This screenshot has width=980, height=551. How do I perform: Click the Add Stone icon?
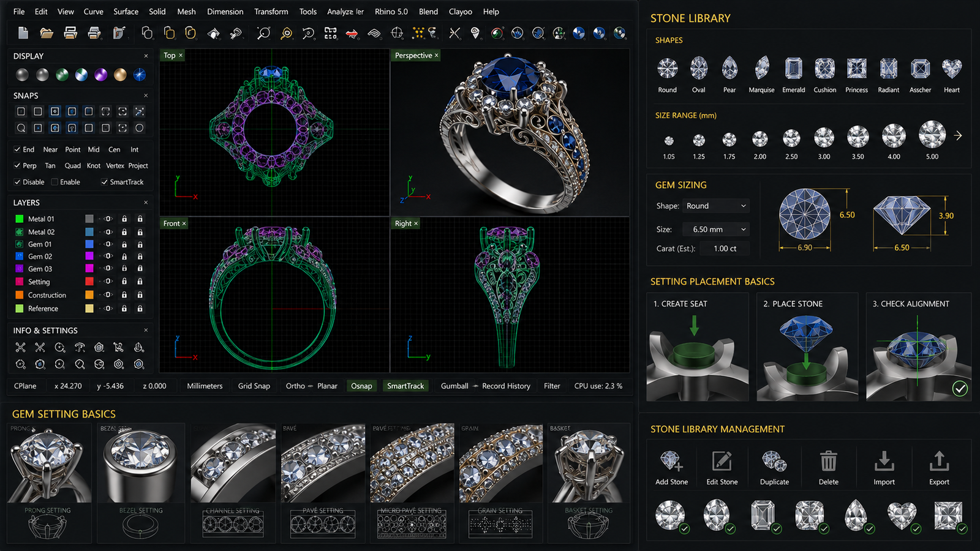click(x=671, y=461)
